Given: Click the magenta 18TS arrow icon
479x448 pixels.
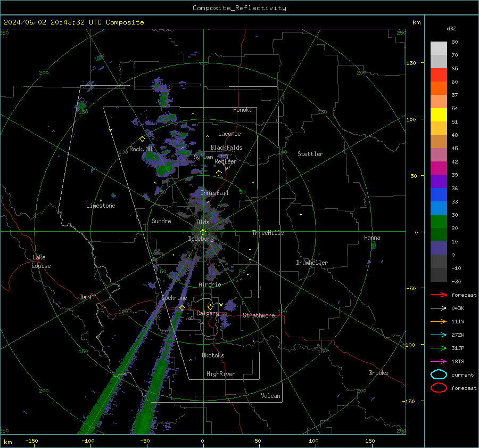Looking at the screenshot, I should (439, 362).
